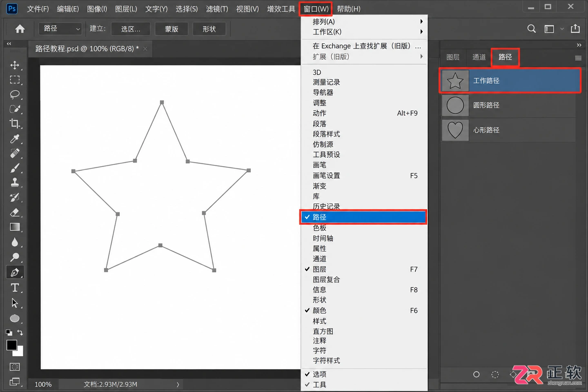Select the Brush tool
Image resolution: width=588 pixels, height=392 pixels.
[15, 168]
